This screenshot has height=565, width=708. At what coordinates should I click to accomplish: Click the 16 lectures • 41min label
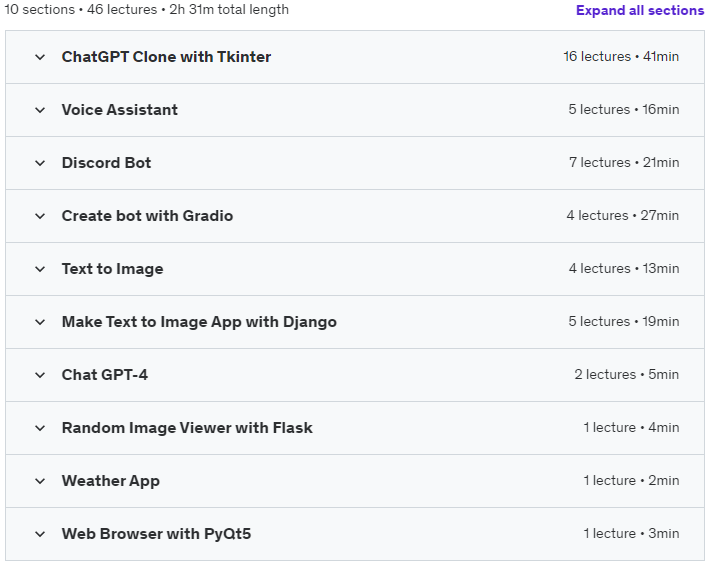[x=621, y=56]
